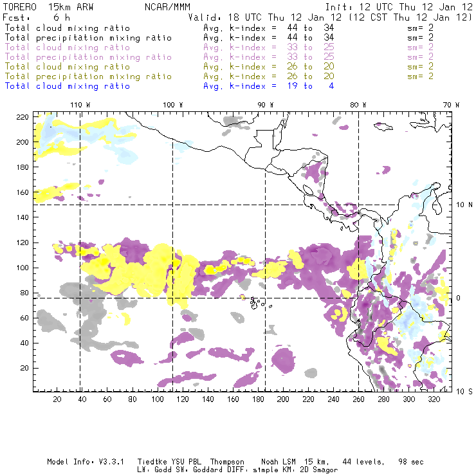Click the '0' equator latitude label
Viewport: 476px width, 476px height.
(x=459, y=298)
